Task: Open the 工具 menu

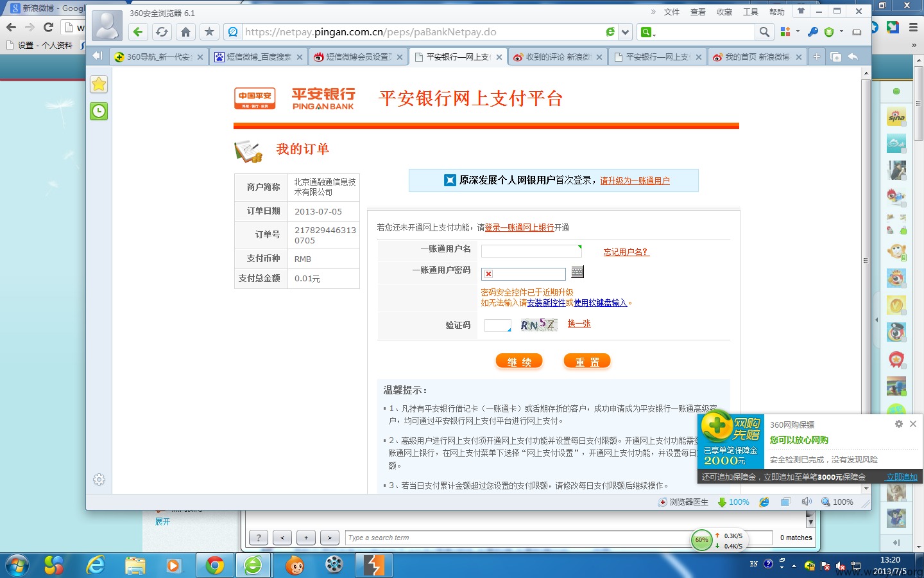Action: (x=751, y=12)
